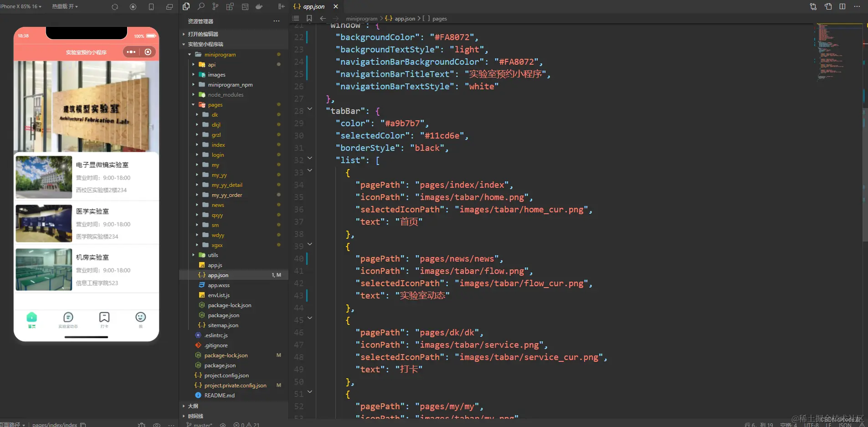Open the Explorer files icon
Screen dimensions: 868x427
pos(186,6)
